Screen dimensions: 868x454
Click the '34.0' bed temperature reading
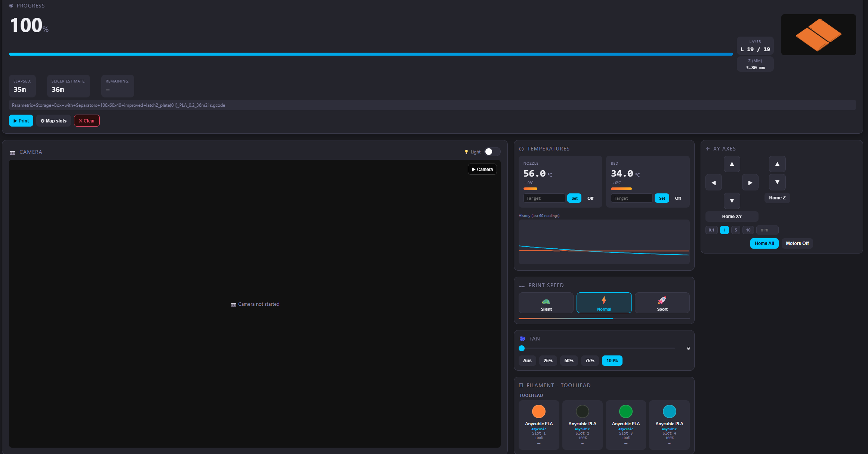pyautogui.click(x=622, y=174)
